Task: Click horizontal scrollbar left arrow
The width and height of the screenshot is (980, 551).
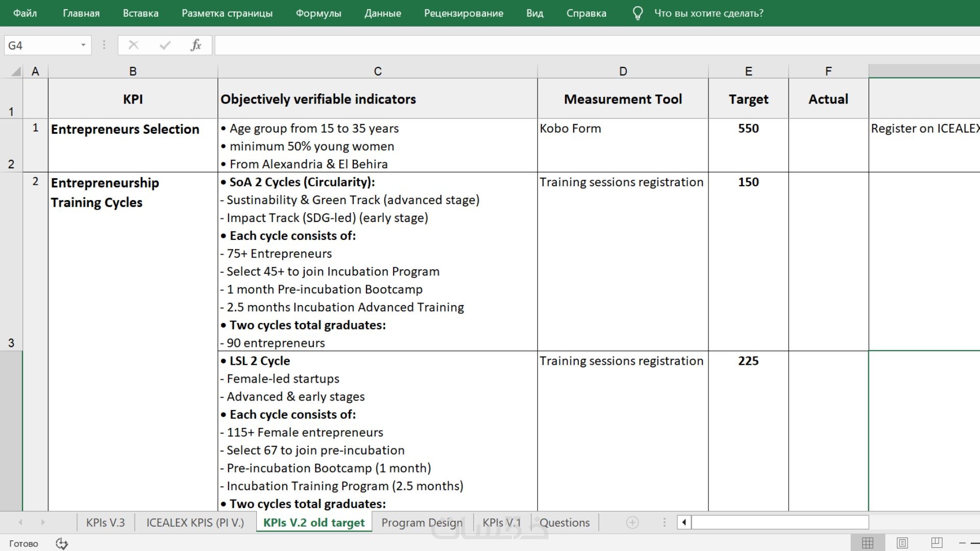Action: (684, 522)
